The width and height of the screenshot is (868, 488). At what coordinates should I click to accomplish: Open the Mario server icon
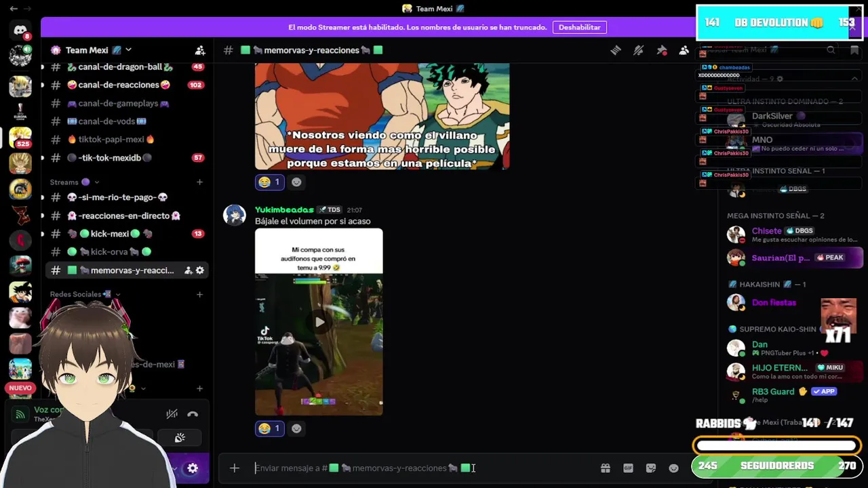click(x=20, y=266)
